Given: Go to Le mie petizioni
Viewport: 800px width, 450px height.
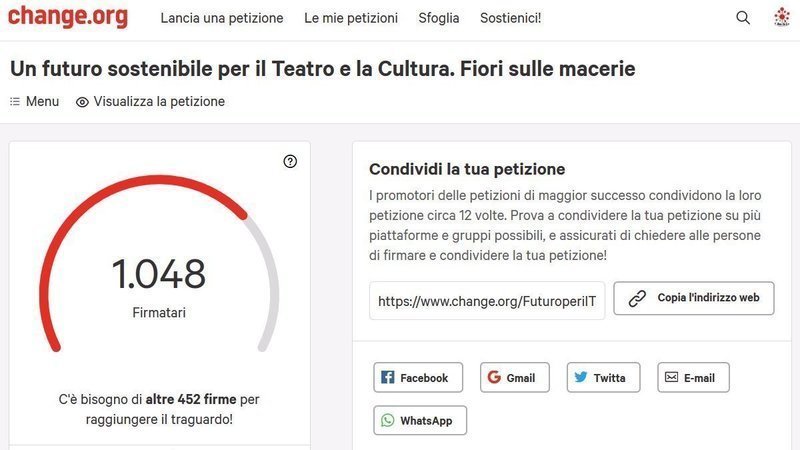Looking at the screenshot, I should click(x=351, y=18).
